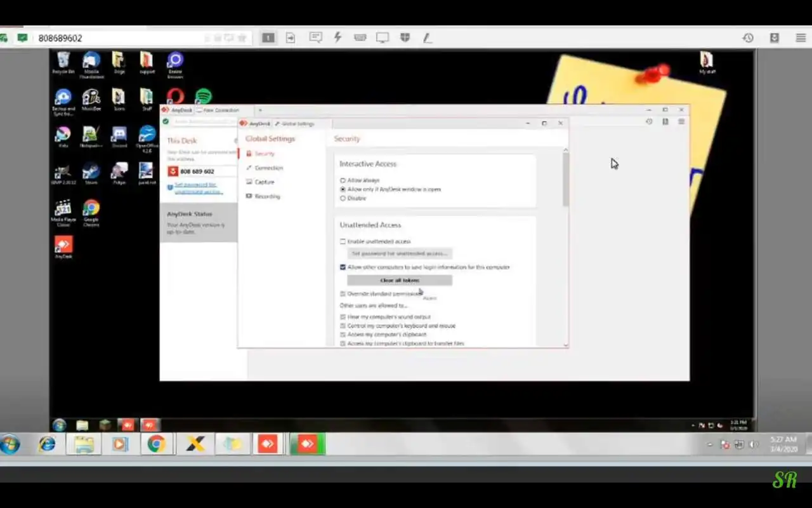Open the support folder on the desktop
The width and height of the screenshot is (812, 508).
(x=147, y=63)
